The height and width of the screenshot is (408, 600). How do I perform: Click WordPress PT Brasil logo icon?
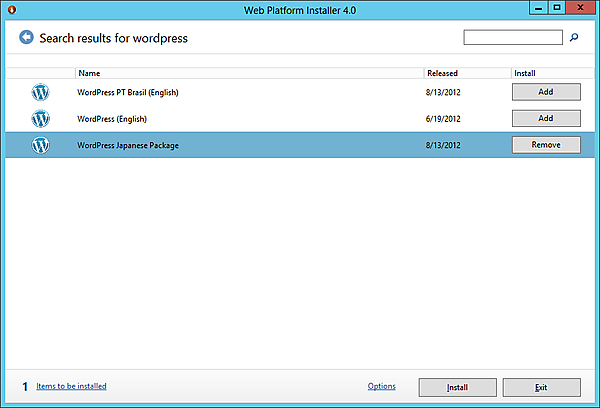coord(40,92)
